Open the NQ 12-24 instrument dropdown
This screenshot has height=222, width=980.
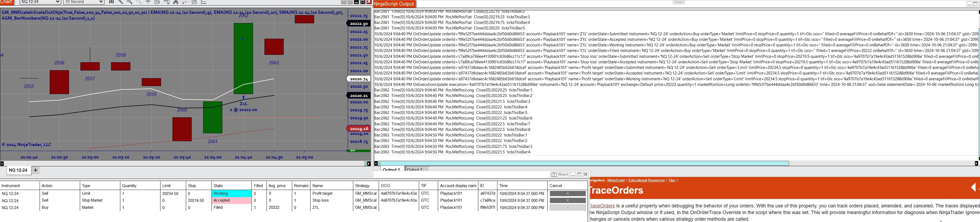40,2
